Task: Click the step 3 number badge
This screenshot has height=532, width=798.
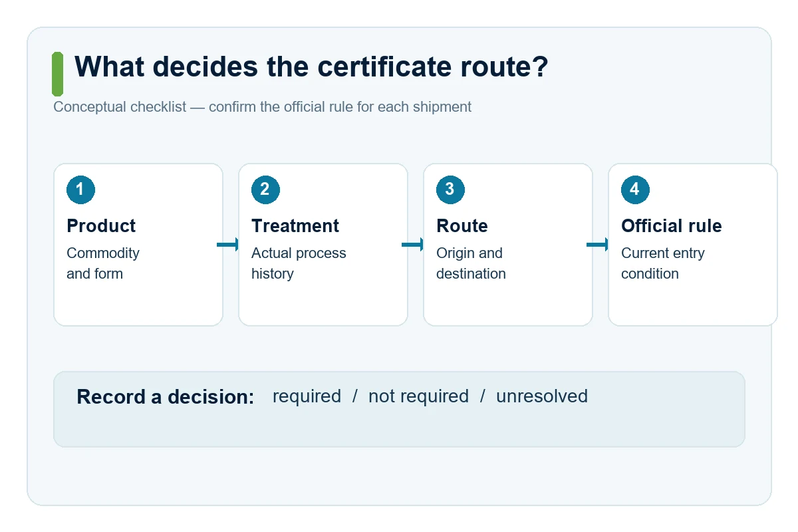Action: (450, 190)
